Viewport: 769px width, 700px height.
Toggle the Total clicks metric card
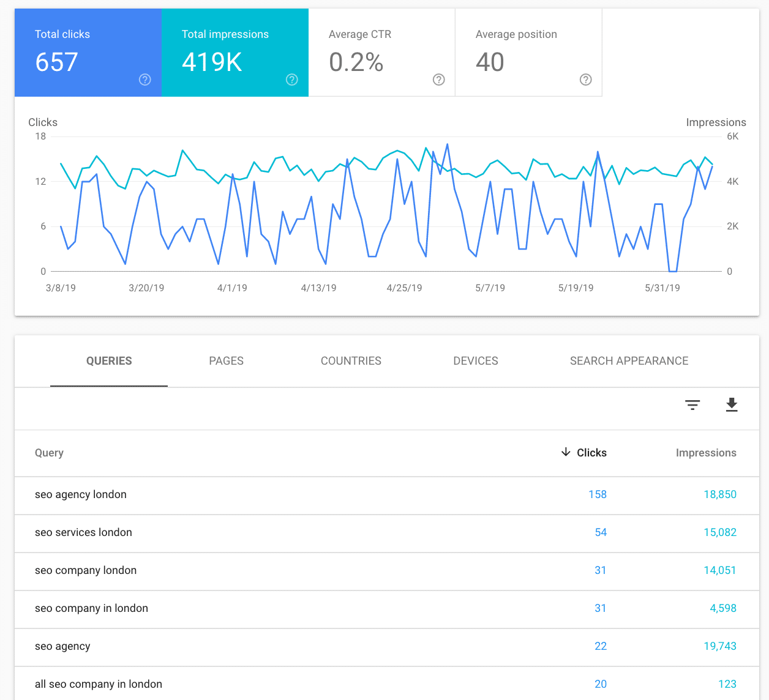coord(88,52)
